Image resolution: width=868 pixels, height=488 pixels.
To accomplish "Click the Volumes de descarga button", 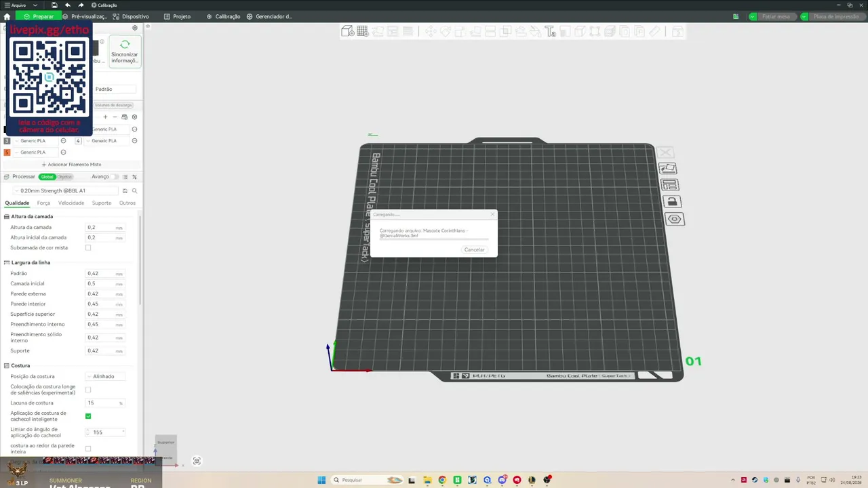I will coord(113,105).
